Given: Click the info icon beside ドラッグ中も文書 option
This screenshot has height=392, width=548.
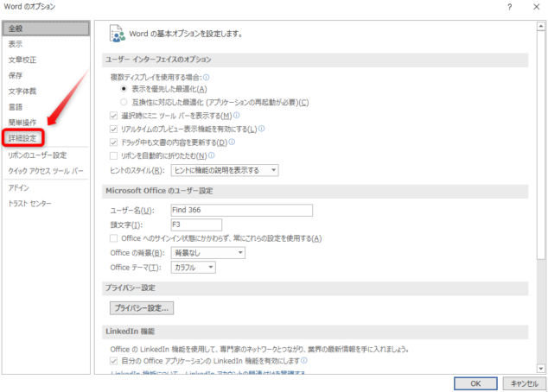Looking at the screenshot, I should point(232,142).
